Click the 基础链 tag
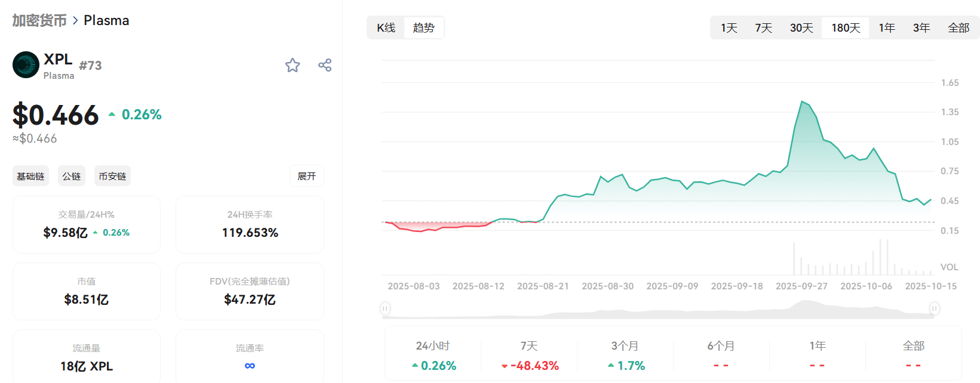This screenshot has width=980, height=383. coord(30,176)
